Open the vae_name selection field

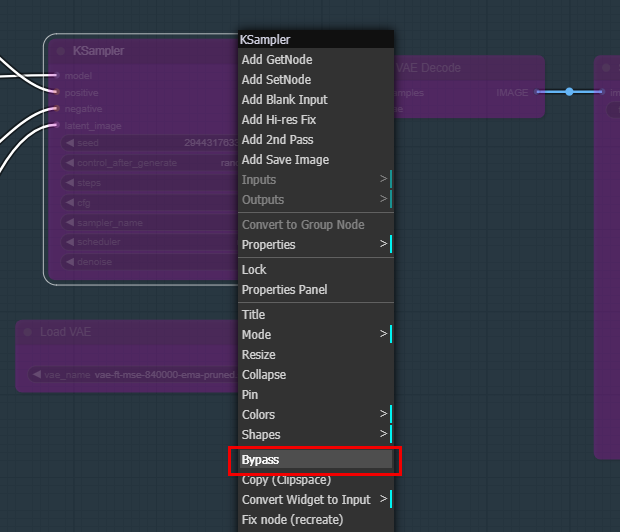(133, 375)
